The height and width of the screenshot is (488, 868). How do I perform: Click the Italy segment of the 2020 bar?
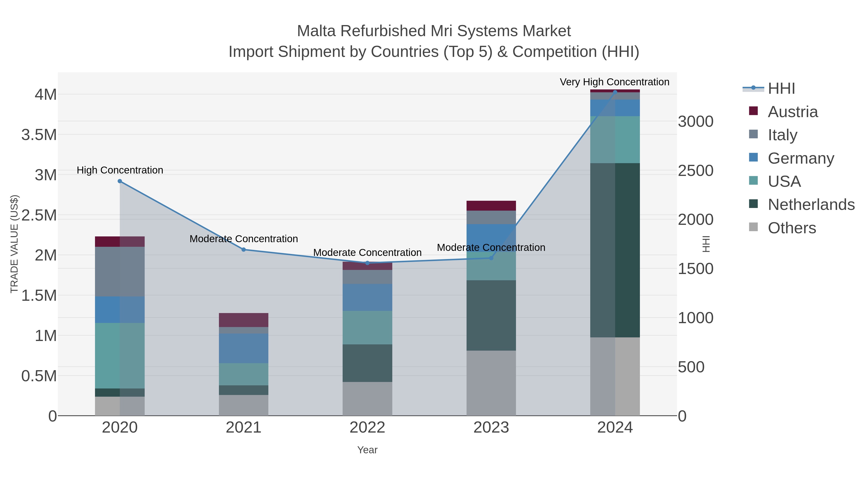point(120,271)
